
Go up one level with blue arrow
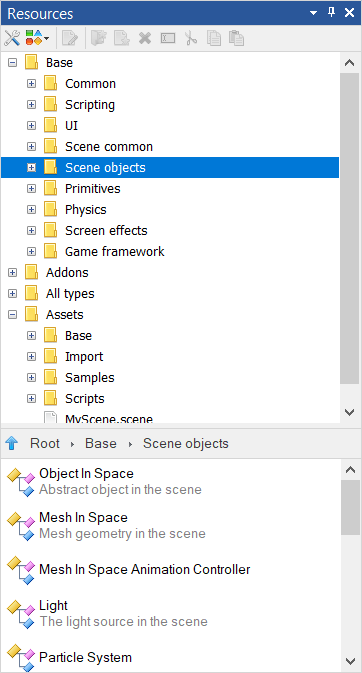pyautogui.click(x=12, y=443)
